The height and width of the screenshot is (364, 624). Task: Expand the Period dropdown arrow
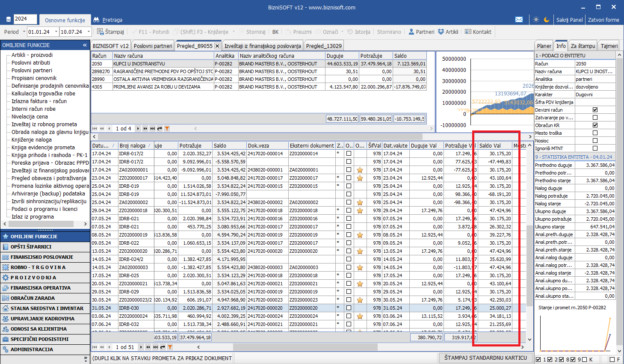click(x=24, y=32)
